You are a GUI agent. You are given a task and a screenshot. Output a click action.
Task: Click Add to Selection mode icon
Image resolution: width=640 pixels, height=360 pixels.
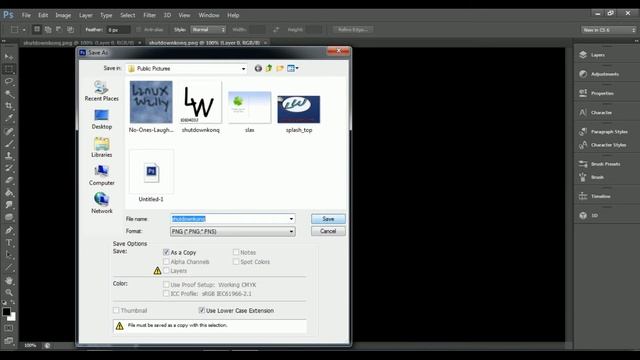[x=48, y=29]
